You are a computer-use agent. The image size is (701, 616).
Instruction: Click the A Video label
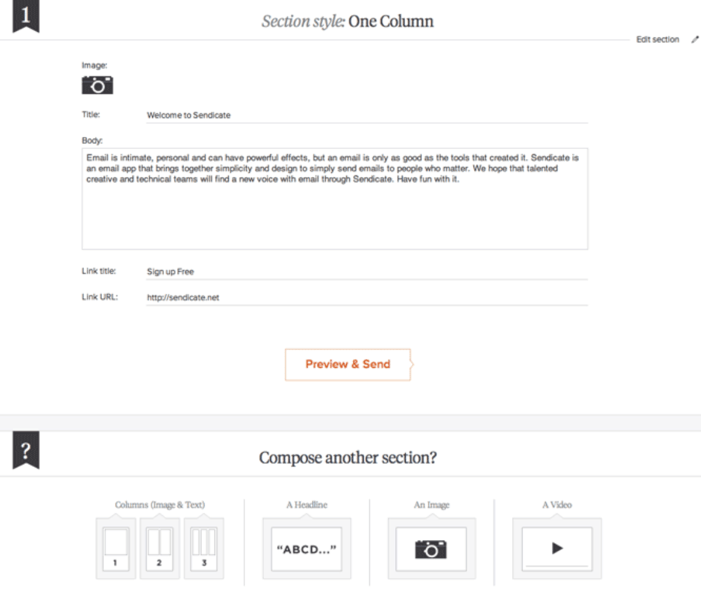[556, 505]
